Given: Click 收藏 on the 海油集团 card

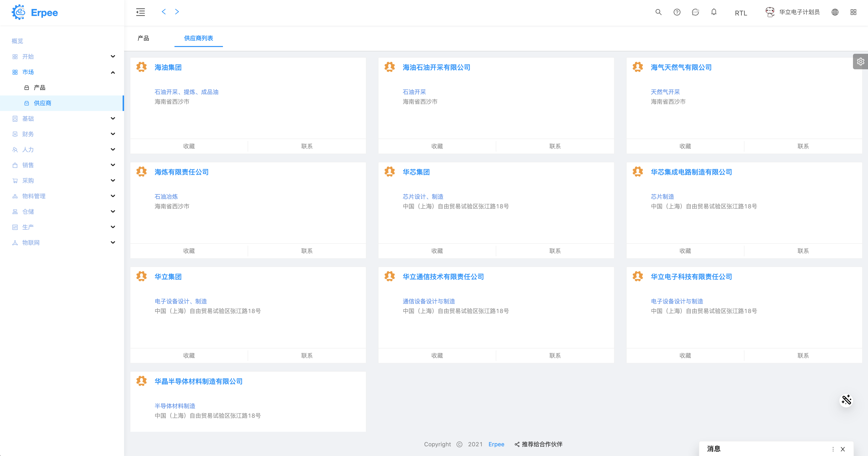Looking at the screenshot, I should pos(189,146).
